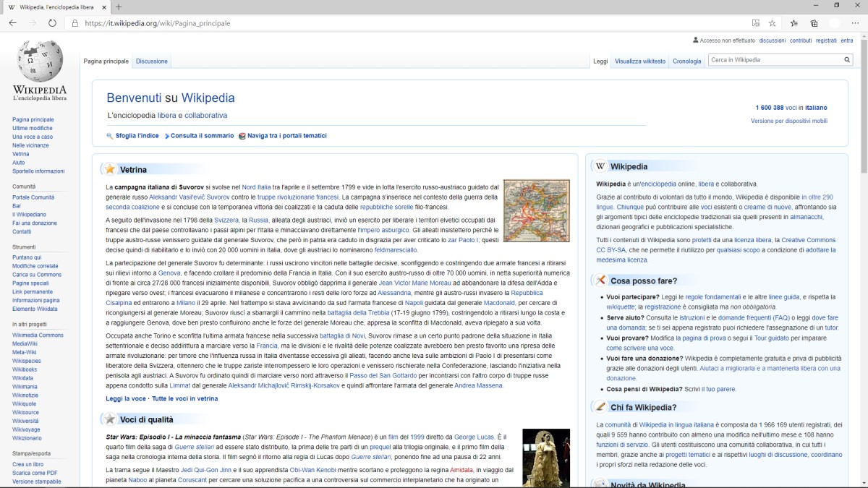Click the arrow icon by Consulta il sommario
This screenshot has width=868, height=488.
(167, 136)
